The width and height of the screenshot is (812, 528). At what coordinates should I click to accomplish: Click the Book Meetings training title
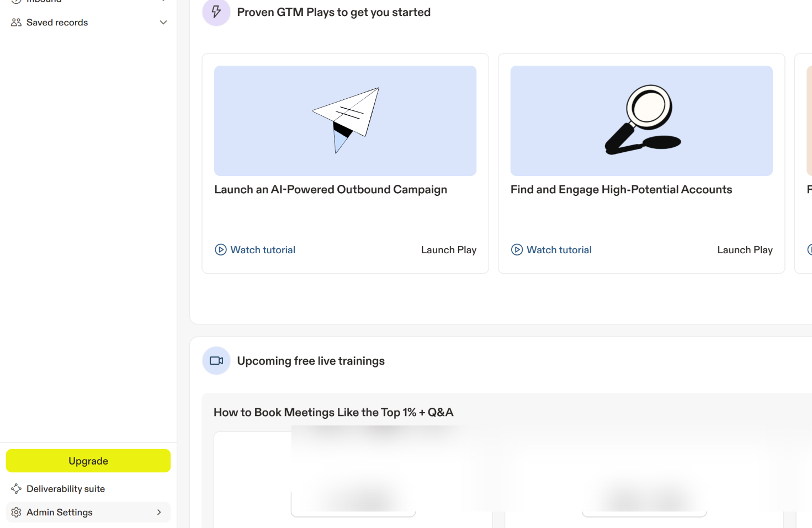coord(333,412)
